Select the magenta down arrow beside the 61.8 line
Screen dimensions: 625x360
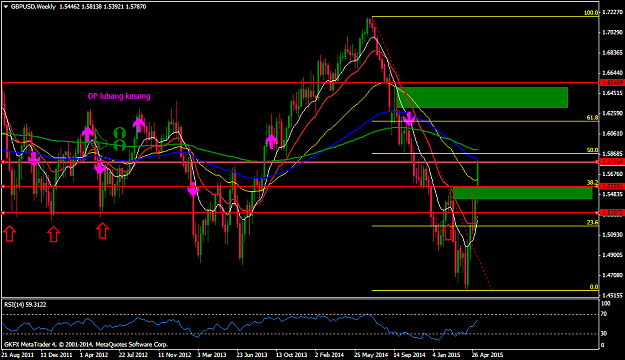pyautogui.click(x=409, y=118)
